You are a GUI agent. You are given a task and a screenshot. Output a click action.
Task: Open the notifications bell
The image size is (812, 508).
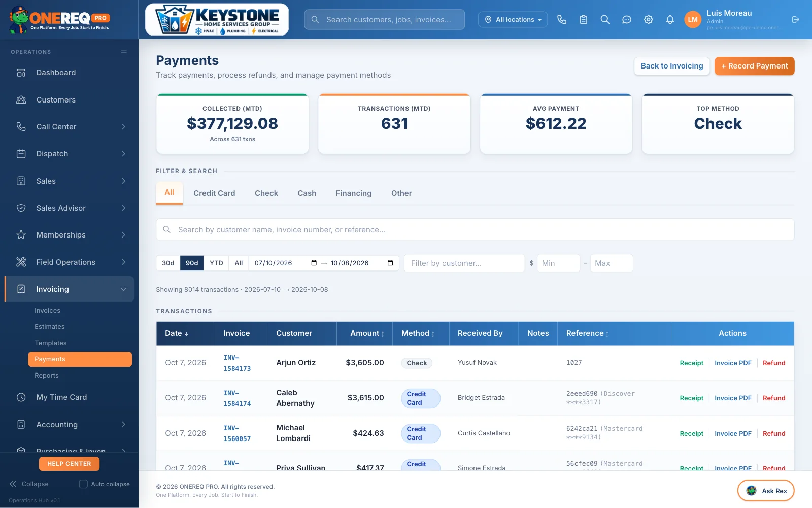tap(670, 19)
